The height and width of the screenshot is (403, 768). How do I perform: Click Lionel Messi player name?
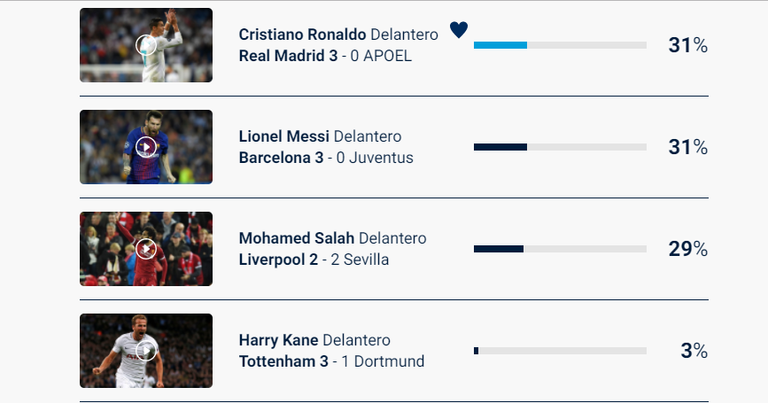tap(284, 136)
